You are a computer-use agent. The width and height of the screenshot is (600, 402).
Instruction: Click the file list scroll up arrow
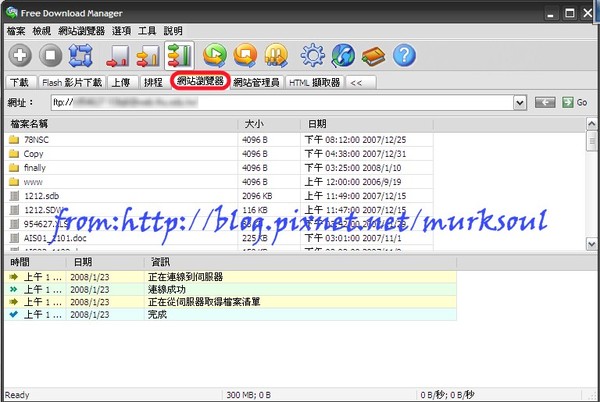click(592, 124)
